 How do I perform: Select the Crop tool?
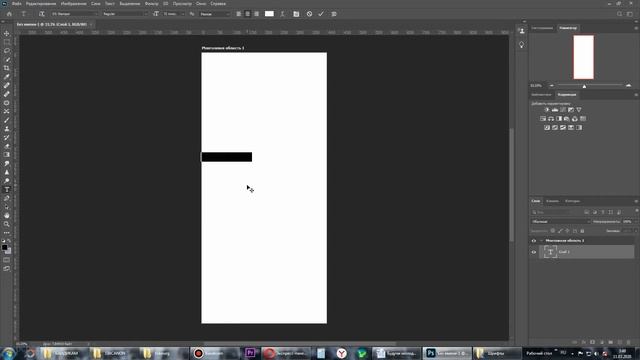[7, 68]
